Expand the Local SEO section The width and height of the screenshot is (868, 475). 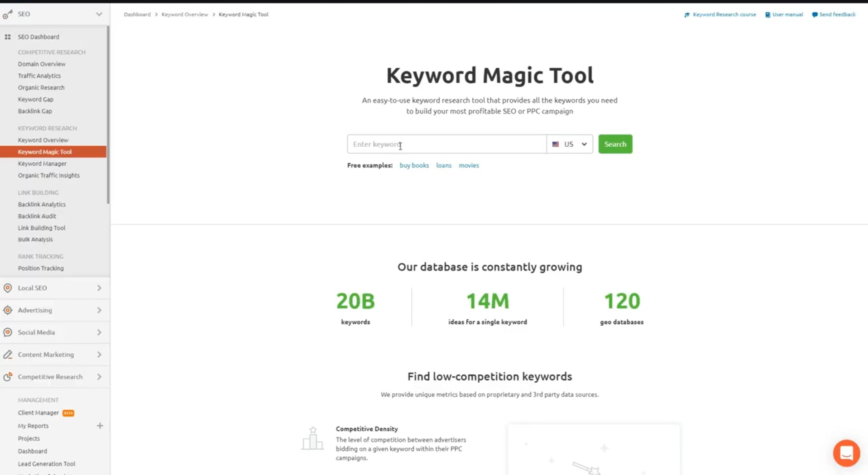tap(99, 288)
